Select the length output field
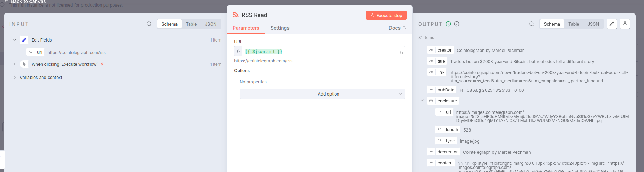 448,129
